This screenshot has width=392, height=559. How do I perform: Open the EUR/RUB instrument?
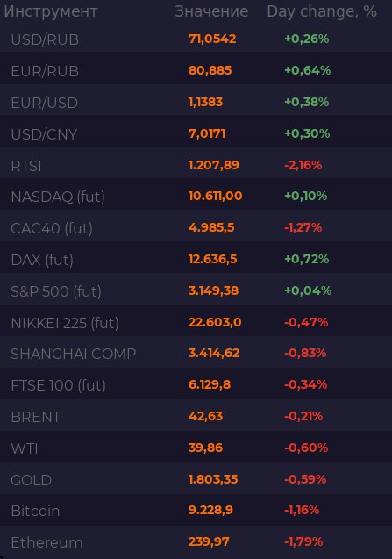196,70
